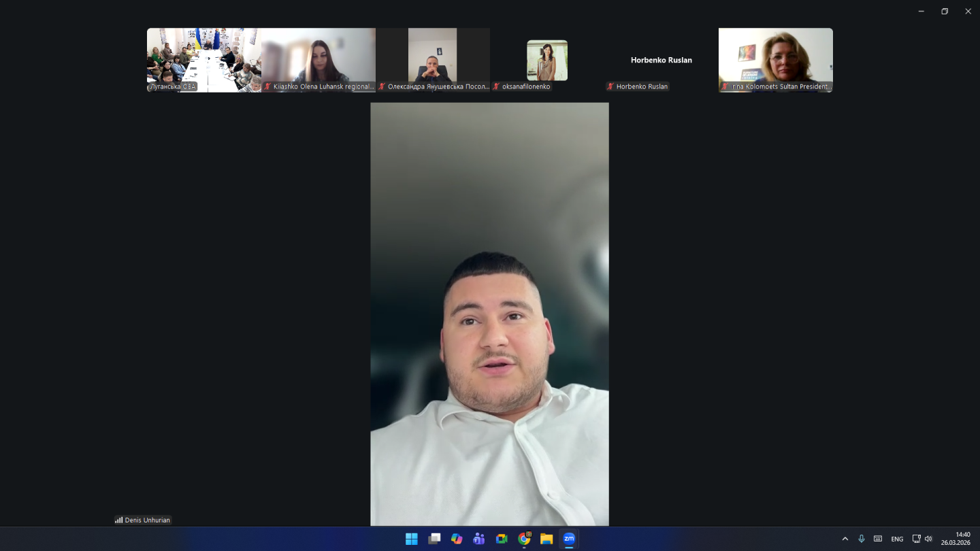Click the microphone icon in system tray

862,539
